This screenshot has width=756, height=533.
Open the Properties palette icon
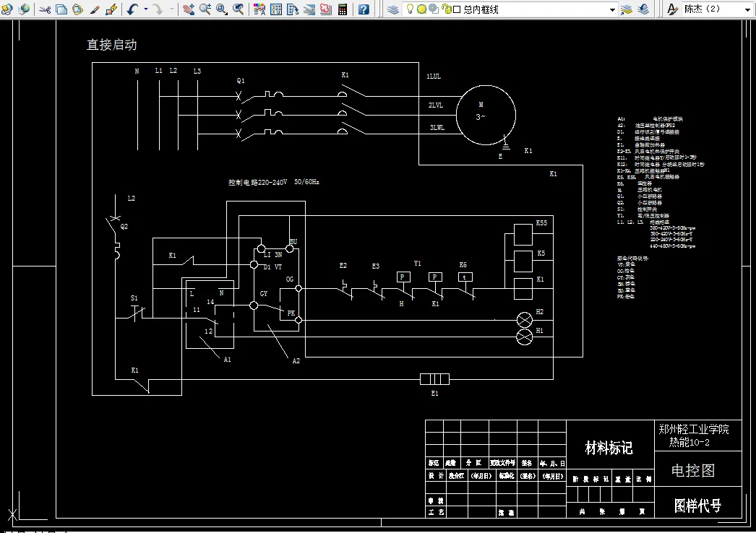tap(259, 9)
